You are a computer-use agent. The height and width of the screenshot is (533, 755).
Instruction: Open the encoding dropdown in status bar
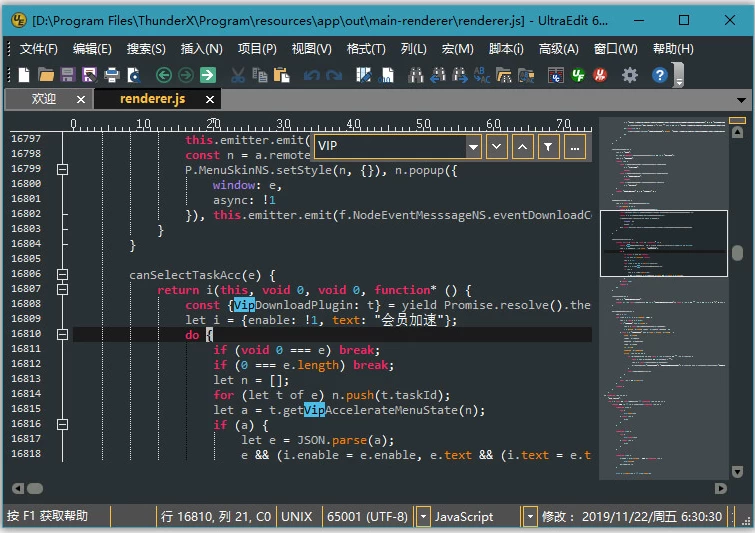(424, 517)
